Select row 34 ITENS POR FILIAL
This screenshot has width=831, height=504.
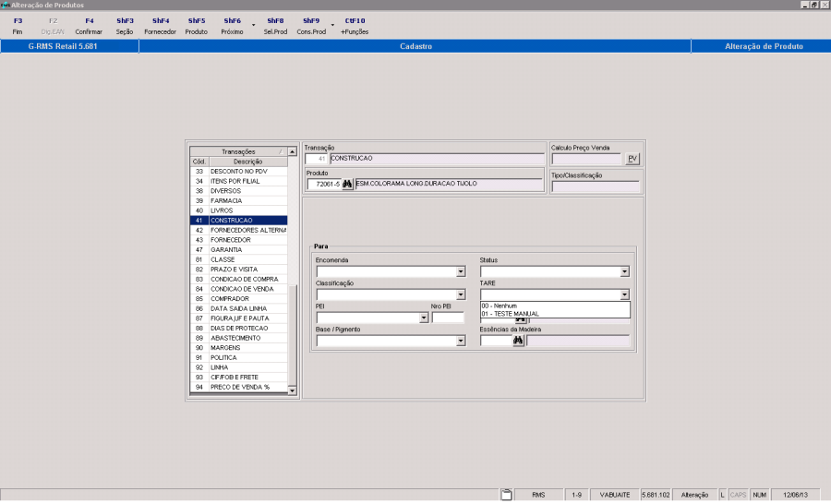point(238,181)
